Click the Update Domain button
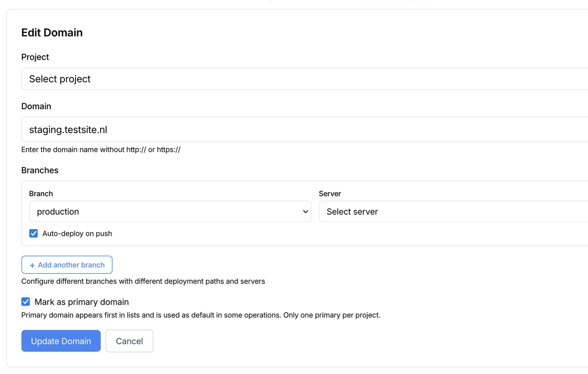The width and height of the screenshot is (588, 374). coord(61,341)
